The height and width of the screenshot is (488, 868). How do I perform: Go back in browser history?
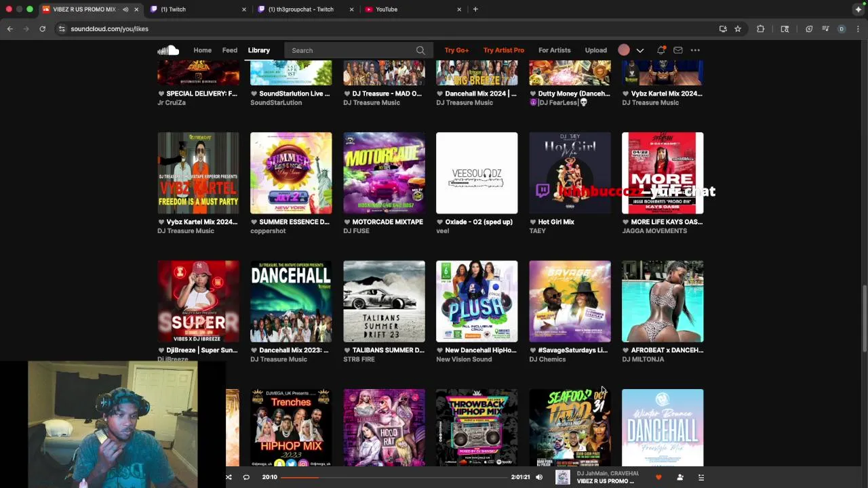click(x=9, y=28)
